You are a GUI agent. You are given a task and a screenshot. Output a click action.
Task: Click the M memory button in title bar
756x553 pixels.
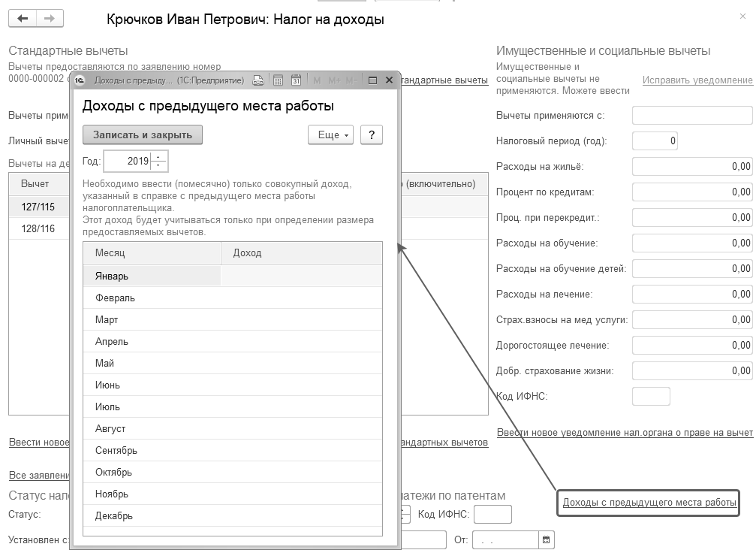click(317, 80)
